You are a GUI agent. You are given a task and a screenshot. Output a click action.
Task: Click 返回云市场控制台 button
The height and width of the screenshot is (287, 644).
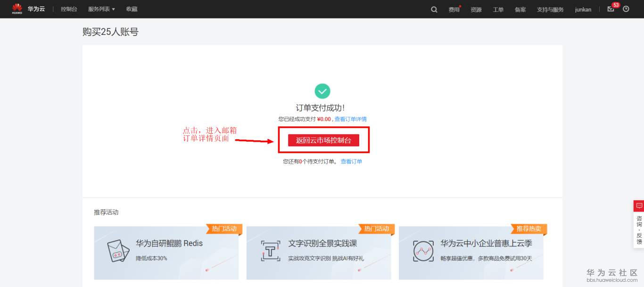(x=323, y=140)
